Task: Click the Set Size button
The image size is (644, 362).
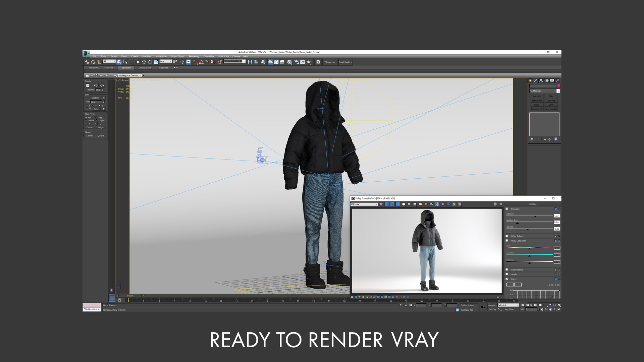Action: [x=95, y=98]
